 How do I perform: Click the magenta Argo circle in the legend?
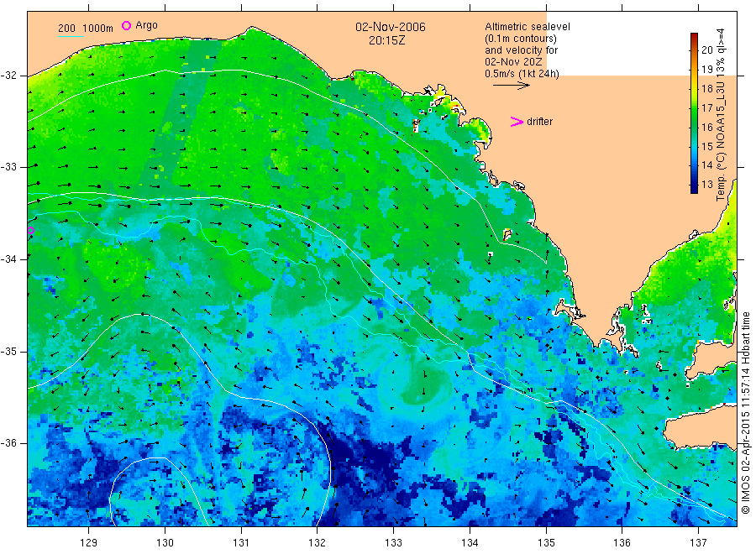[126, 25]
